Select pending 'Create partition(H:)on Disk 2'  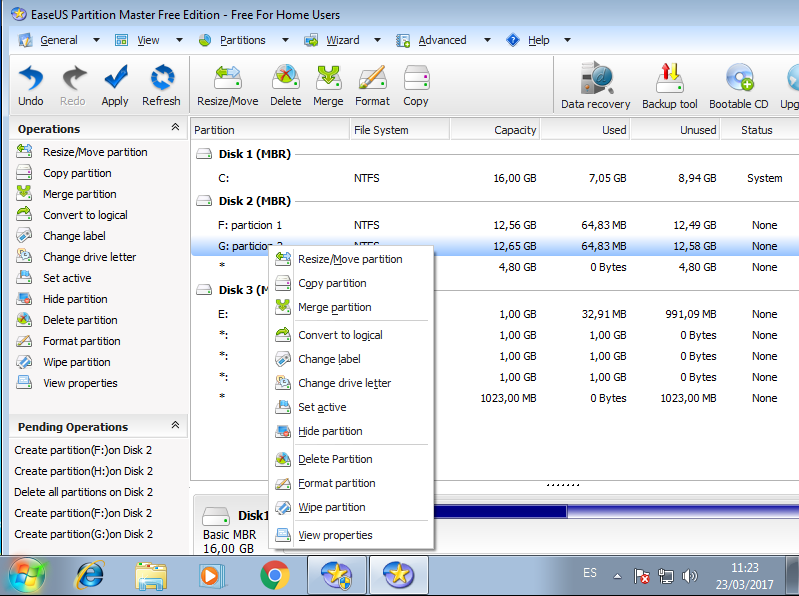coord(84,471)
